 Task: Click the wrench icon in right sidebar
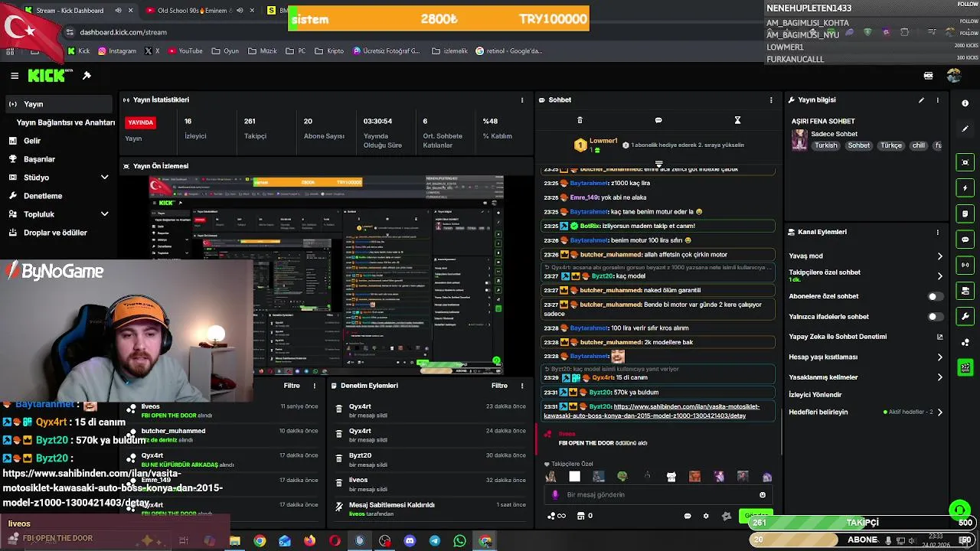point(965,316)
